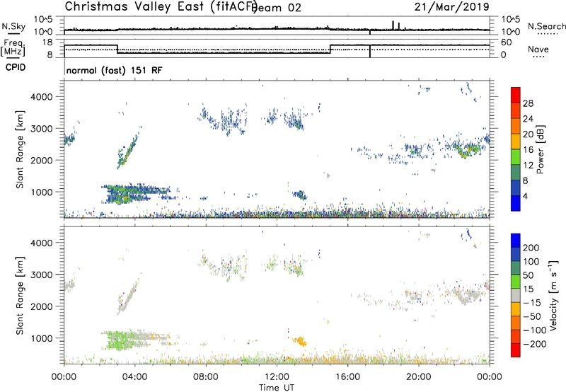Click the '12:00' time tick label
Viewport: 566px width, 392px height.
(x=277, y=377)
